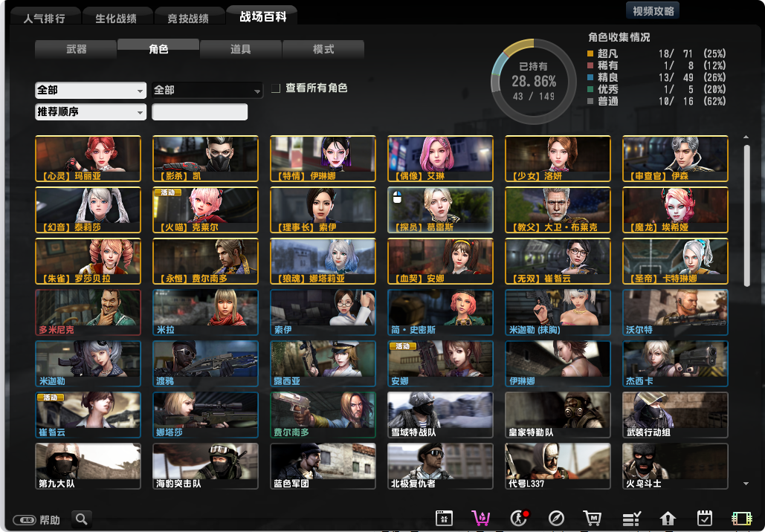Click the scroll up arrow of character list
This screenshot has height=532, width=765.
coord(746,137)
